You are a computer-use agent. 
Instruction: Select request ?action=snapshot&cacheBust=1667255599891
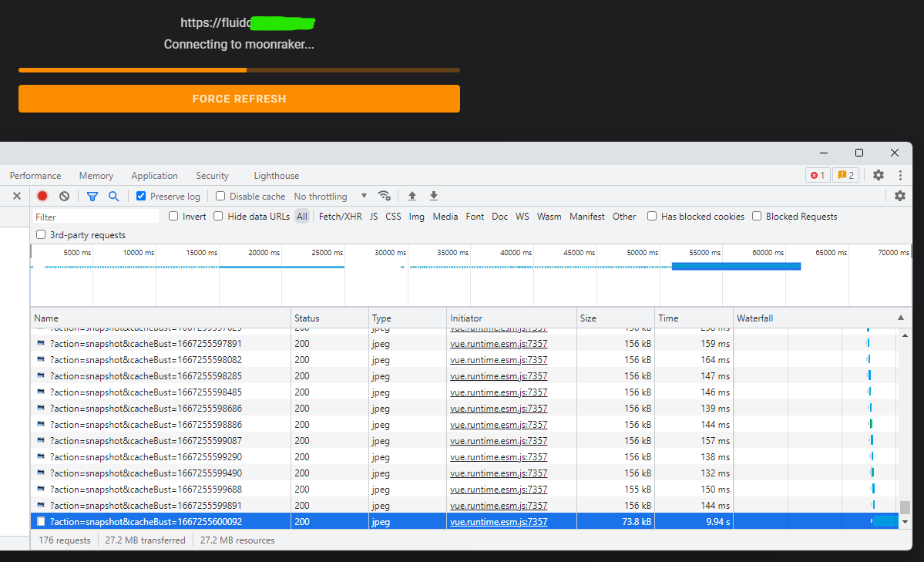tap(146, 506)
